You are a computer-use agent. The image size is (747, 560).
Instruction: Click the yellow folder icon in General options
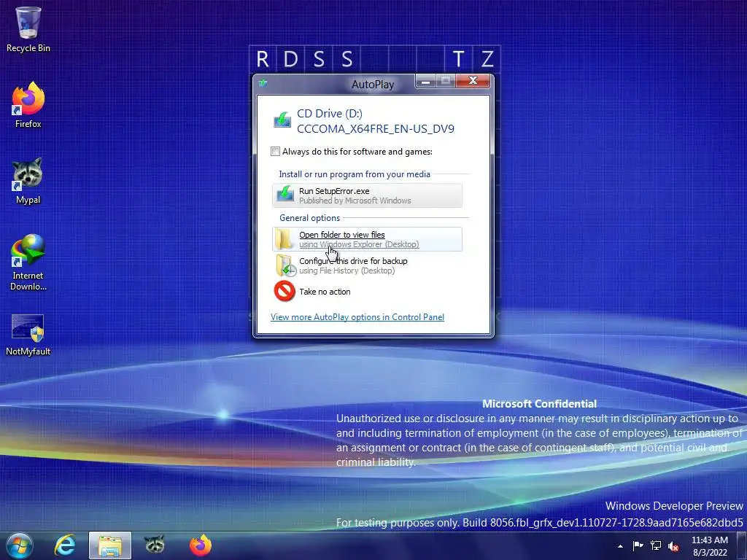point(285,239)
